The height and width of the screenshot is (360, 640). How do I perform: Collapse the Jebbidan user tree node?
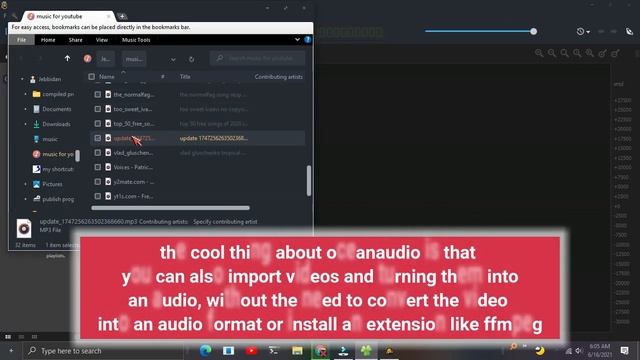pyautogui.click(x=22, y=79)
